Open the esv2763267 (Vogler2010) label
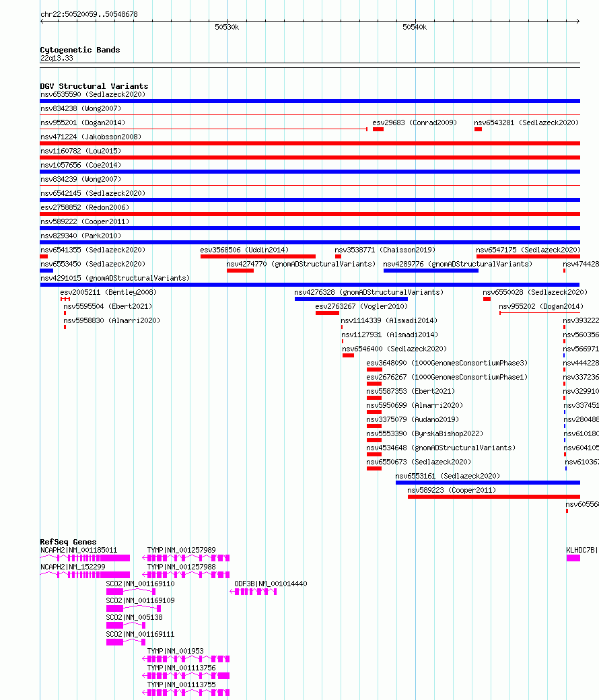Viewport: 599px width, 700px height. click(361, 307)
